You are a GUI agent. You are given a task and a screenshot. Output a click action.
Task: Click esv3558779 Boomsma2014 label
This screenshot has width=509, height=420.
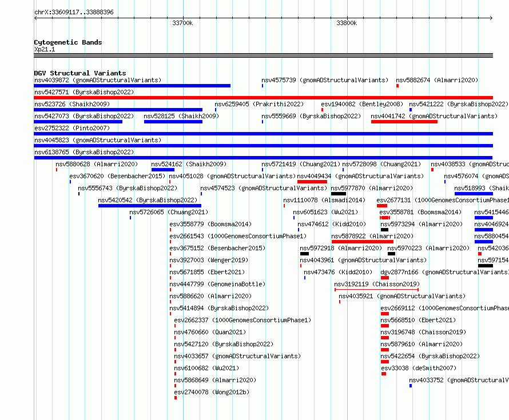click(x=210, y=224)
